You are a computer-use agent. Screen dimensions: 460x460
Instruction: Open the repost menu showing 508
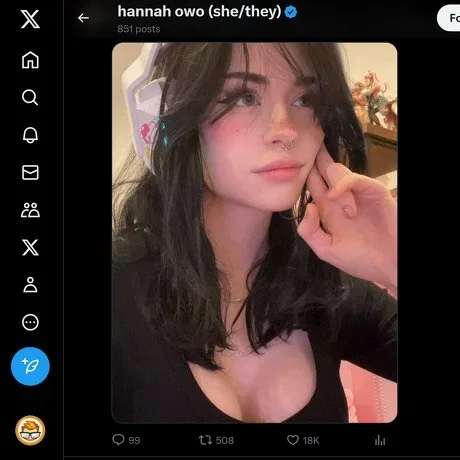(x=216, y=440)
